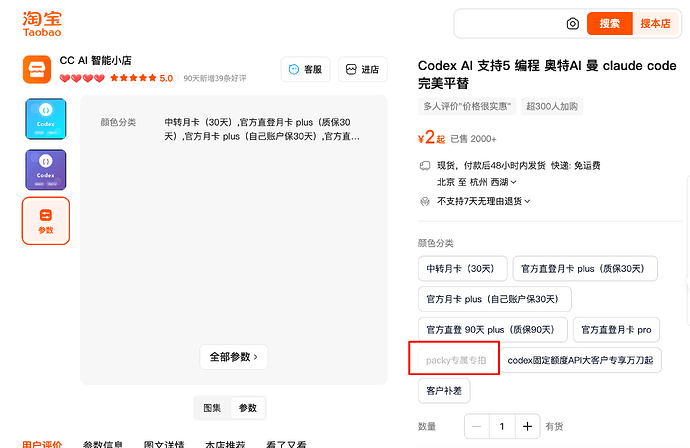Click the 超300人加购 tag
The height and width of the screenshot is (448, 690).
tap(552, 106)
